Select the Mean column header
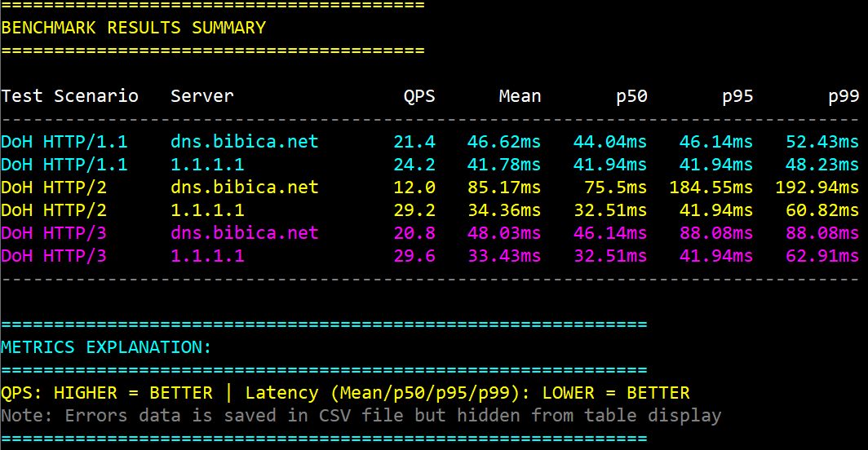The image size is (868, 450). 520,96
